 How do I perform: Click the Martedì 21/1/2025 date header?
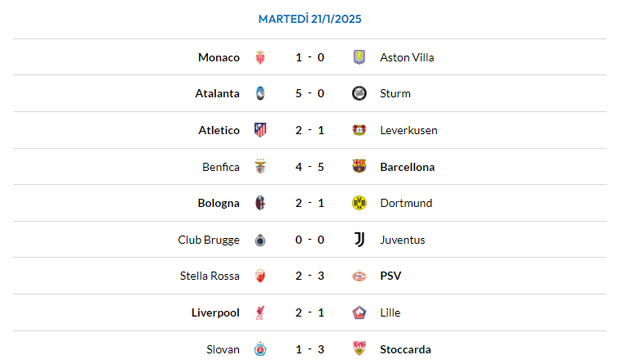pos(309,18)
